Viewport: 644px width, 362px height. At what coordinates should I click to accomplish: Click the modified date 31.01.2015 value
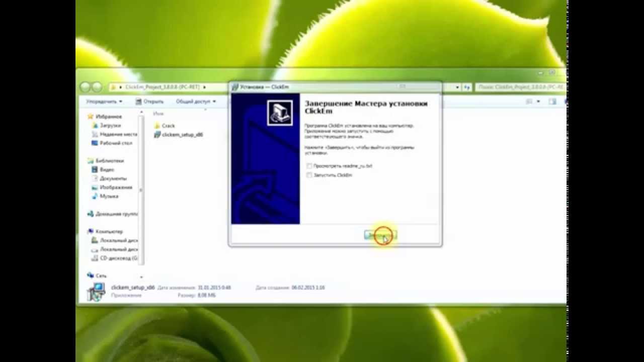click(214, 288)
